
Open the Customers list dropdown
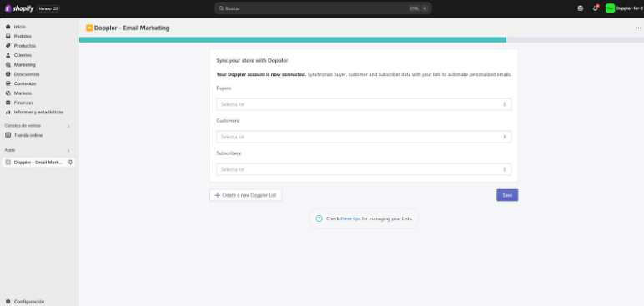(364, 137)
